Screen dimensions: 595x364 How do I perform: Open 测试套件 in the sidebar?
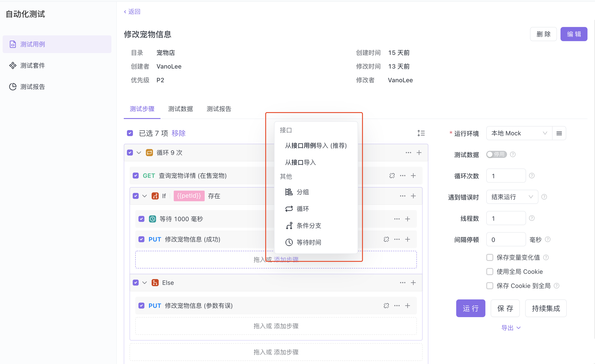(x=32, y=65)
